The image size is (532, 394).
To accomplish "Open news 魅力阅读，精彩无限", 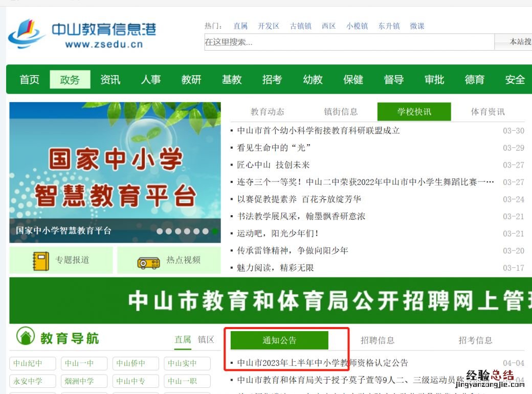I will (x=275, y=268).
